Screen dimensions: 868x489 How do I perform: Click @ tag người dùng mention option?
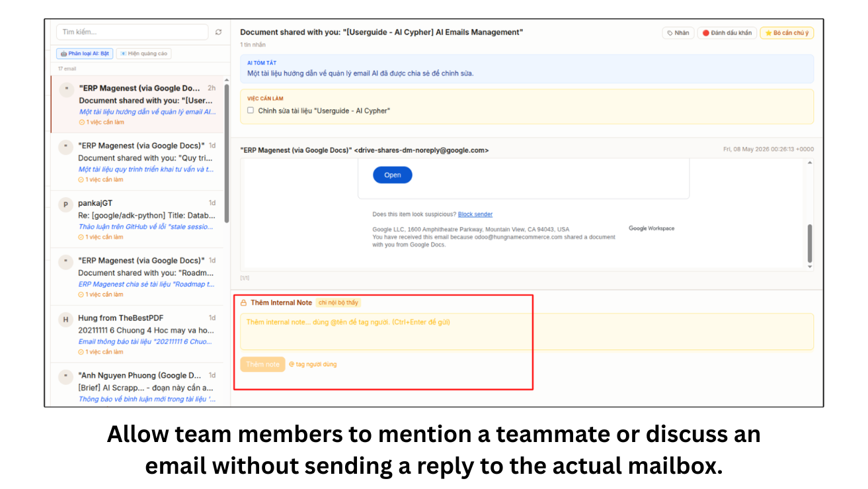pos(313,364)
